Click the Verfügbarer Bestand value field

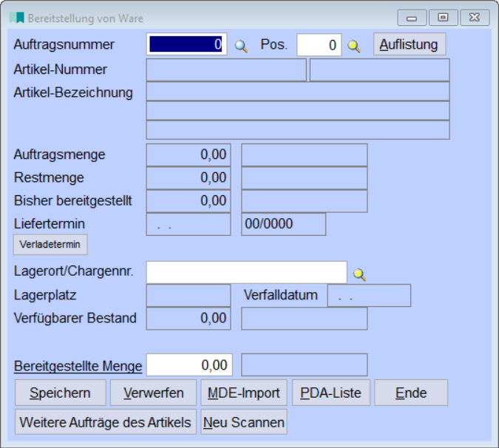189,319
